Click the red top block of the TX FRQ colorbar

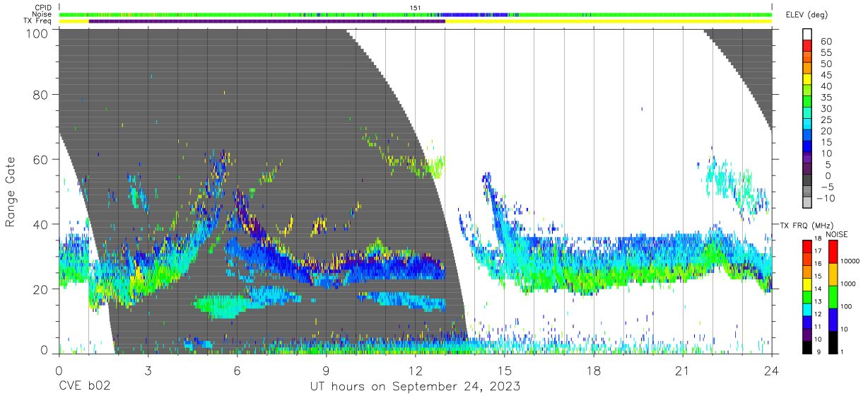coord(807,246)
